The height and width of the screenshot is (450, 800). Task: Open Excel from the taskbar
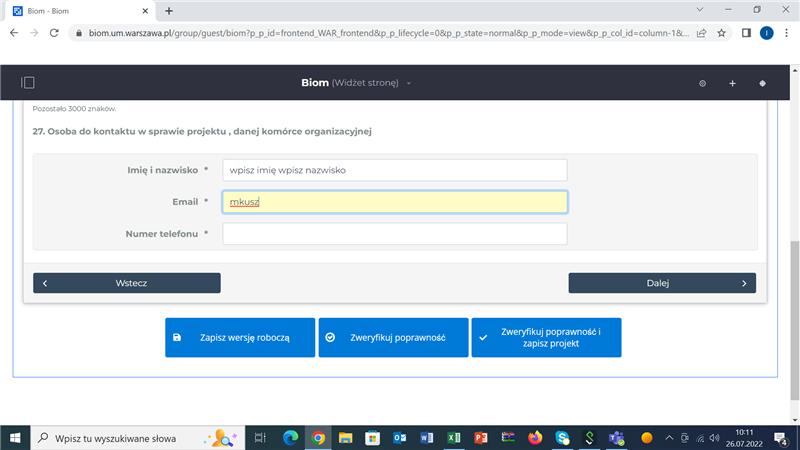click(x=453, y=438)
